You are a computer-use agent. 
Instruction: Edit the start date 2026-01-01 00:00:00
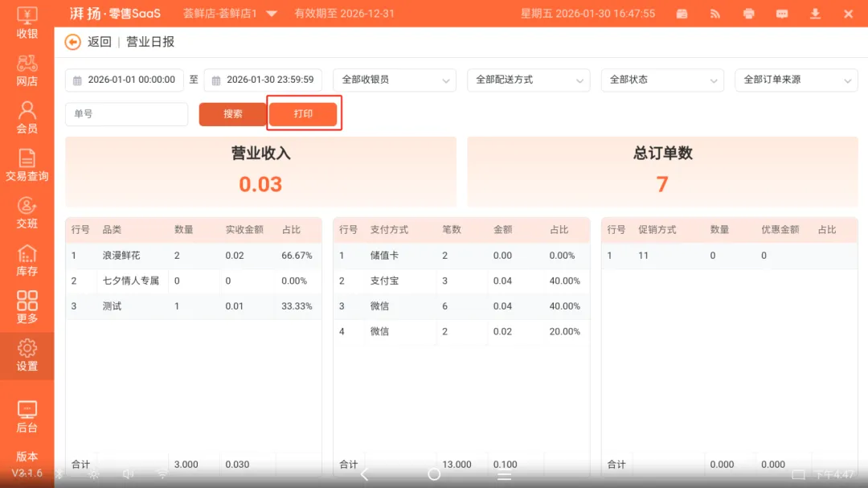(124, 80)
